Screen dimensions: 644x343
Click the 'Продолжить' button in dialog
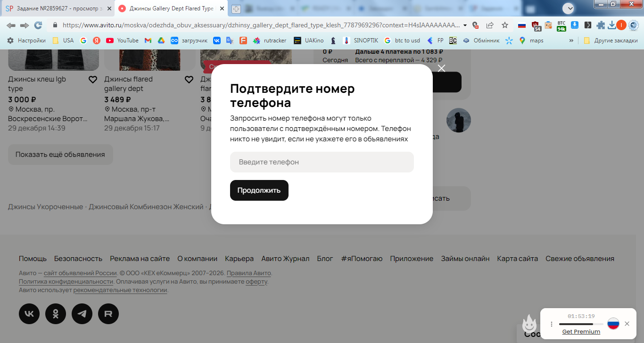tap(259, 190)
